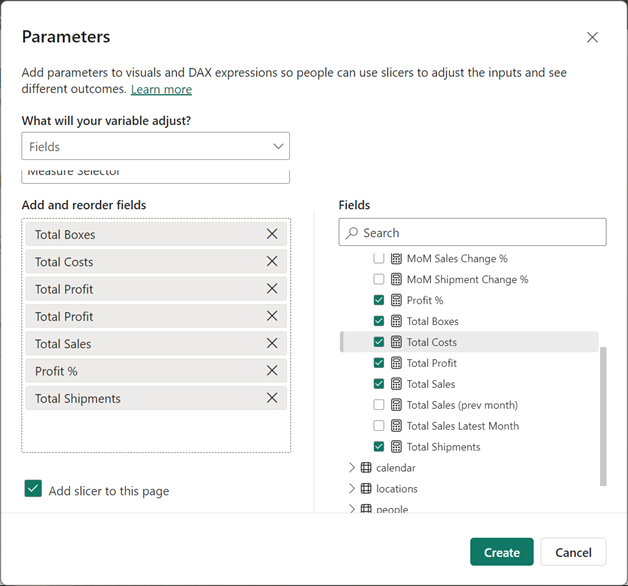
Task: Check the MoM Sales Change % checkbox
Action: click(378, 259)
